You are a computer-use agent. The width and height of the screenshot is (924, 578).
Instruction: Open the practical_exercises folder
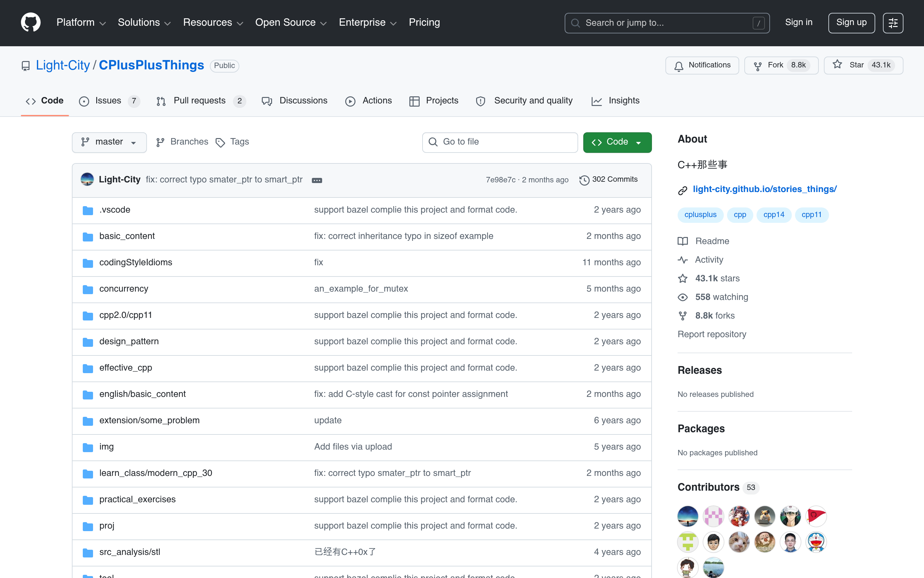(137, 500)
